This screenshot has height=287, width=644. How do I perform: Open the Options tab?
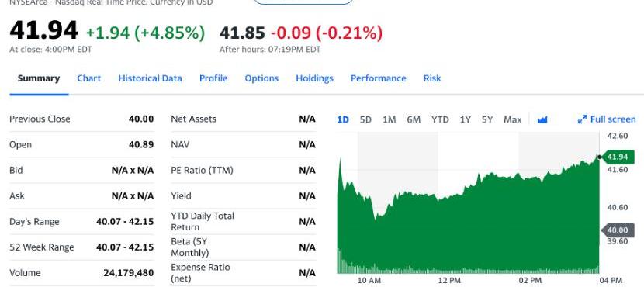261,78
